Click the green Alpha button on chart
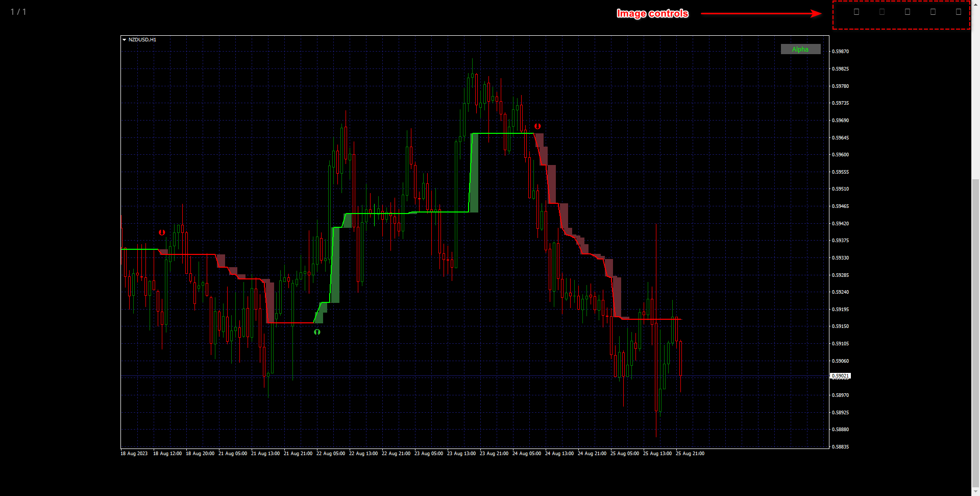 click(800, 49)
